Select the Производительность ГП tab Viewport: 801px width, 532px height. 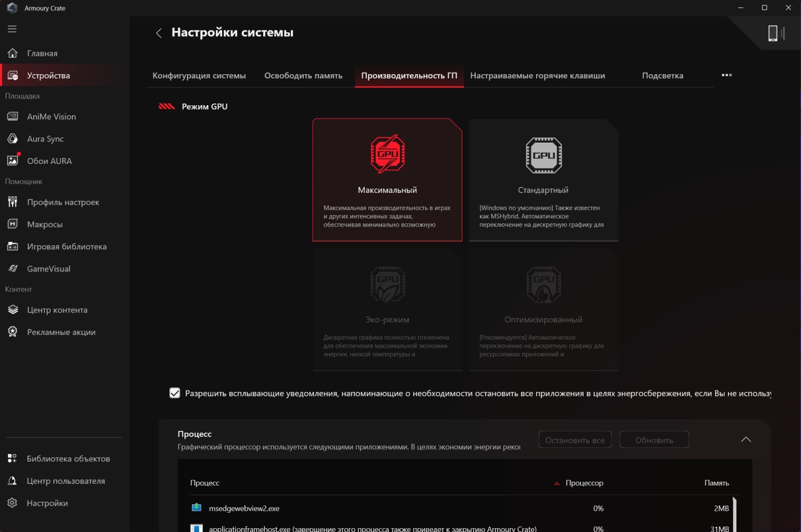click(409, 76)
